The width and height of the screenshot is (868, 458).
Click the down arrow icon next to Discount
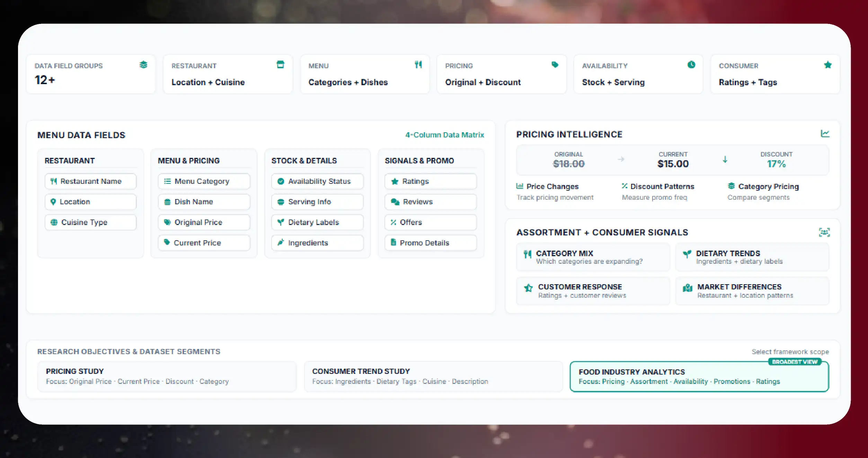pos(725,159)
